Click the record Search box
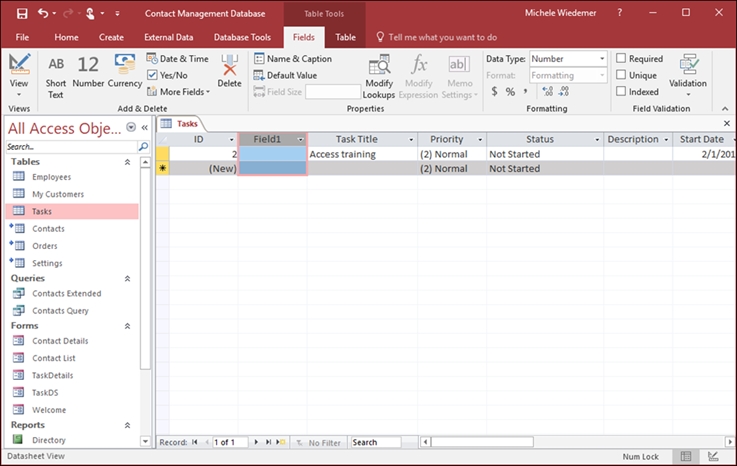Image resolution: width=737 pixels, height=466 pixels. click(x=376, y=442)
